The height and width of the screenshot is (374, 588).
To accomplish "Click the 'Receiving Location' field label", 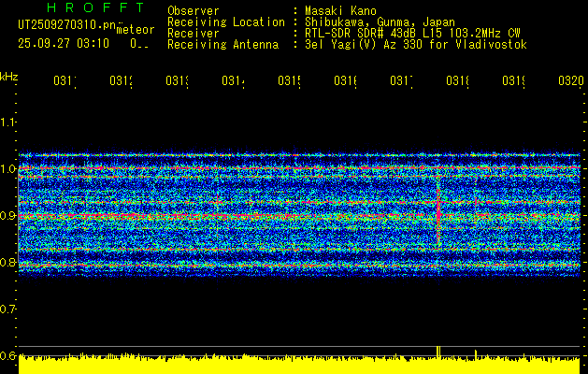I will [225, 22].
